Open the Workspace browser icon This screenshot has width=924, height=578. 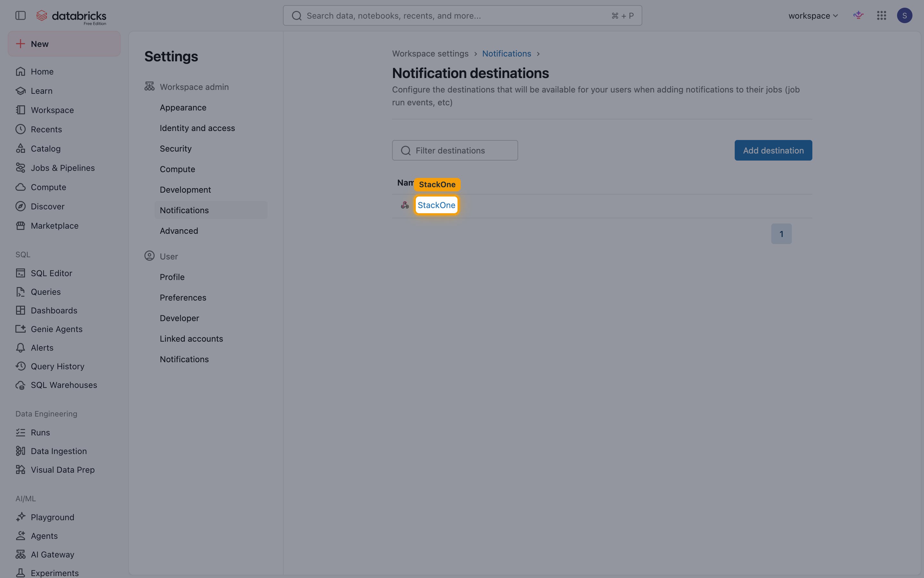tap(21, 110)
